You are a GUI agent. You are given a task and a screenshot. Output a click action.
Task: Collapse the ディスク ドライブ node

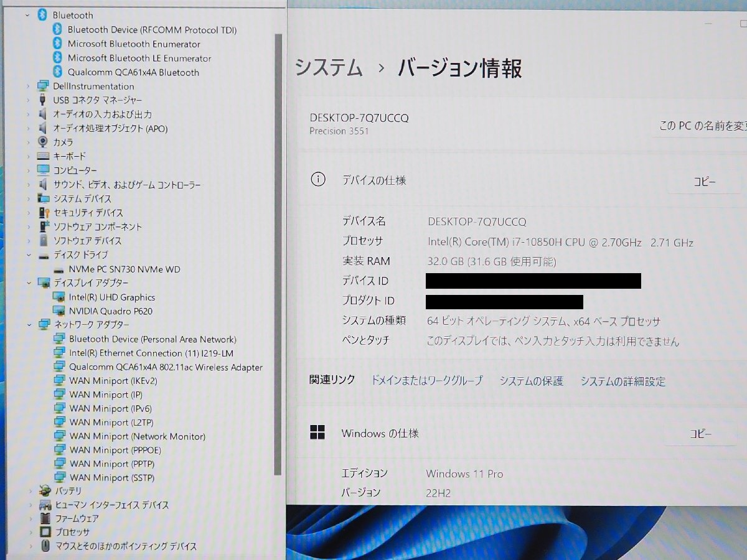coord(29,255)
